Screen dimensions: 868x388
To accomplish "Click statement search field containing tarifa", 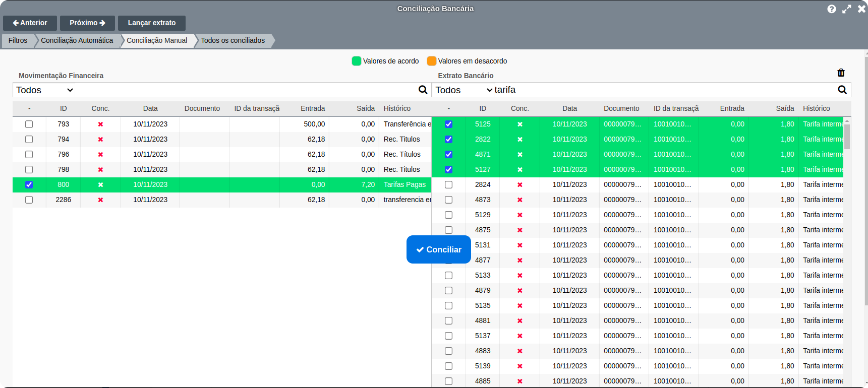I will (665, 90).
